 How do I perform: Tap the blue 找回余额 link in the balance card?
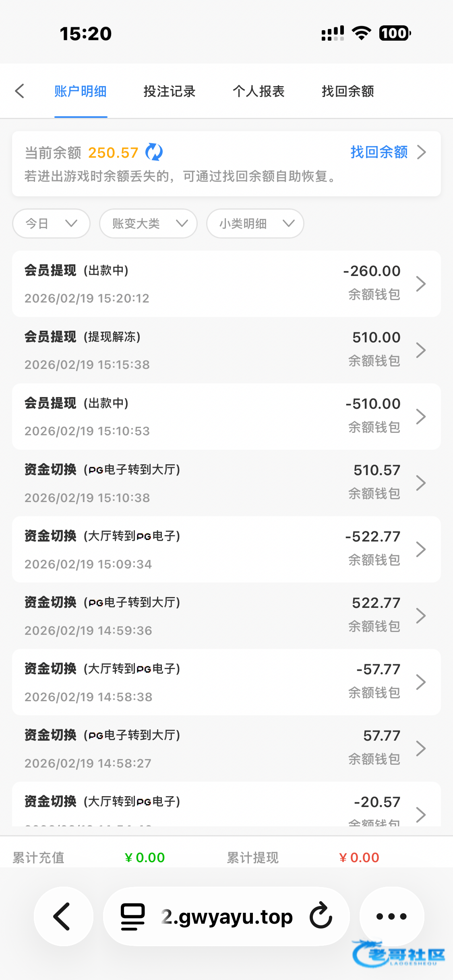click(379, 152)
